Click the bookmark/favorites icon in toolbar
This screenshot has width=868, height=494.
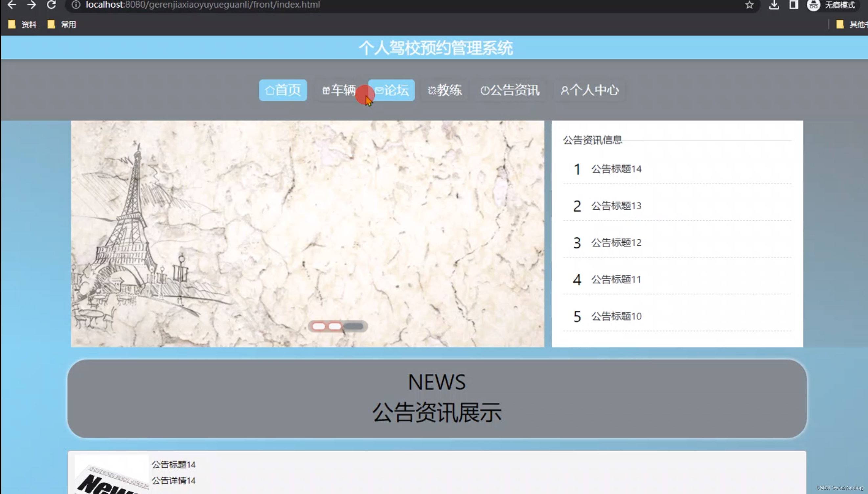pyautogui.click(x=749, y=5)
